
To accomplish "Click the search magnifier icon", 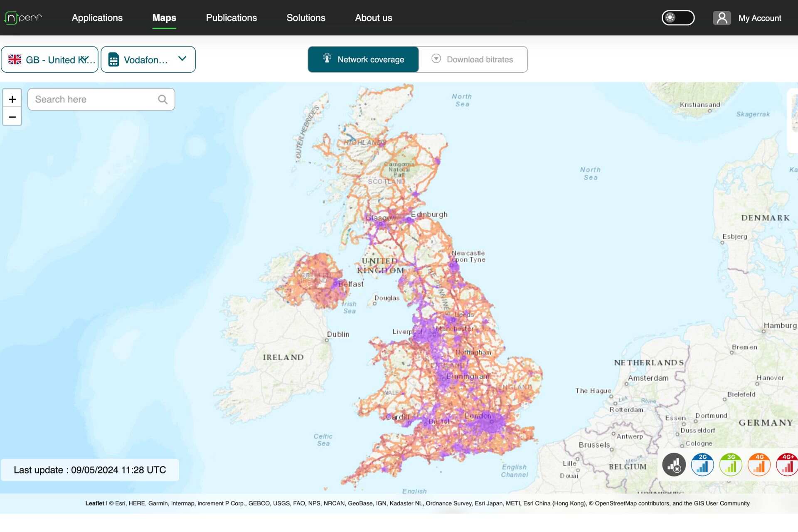I will coord(163,99).
